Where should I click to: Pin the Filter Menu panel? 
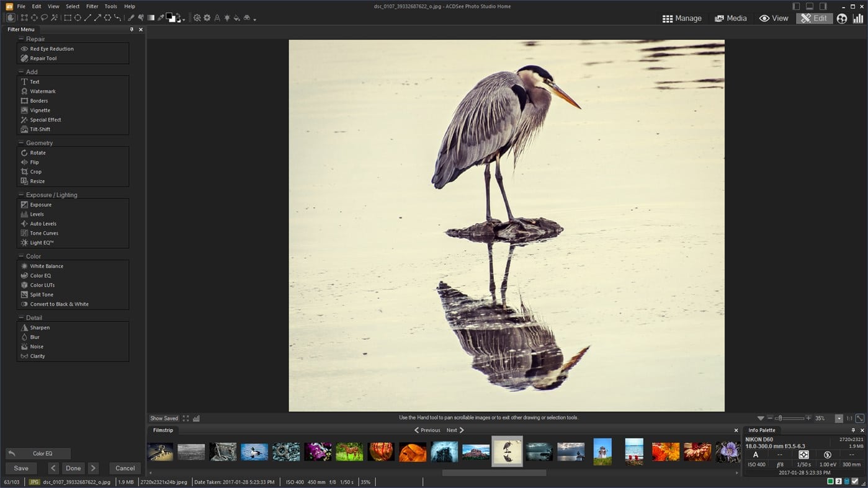pos(132,29)
